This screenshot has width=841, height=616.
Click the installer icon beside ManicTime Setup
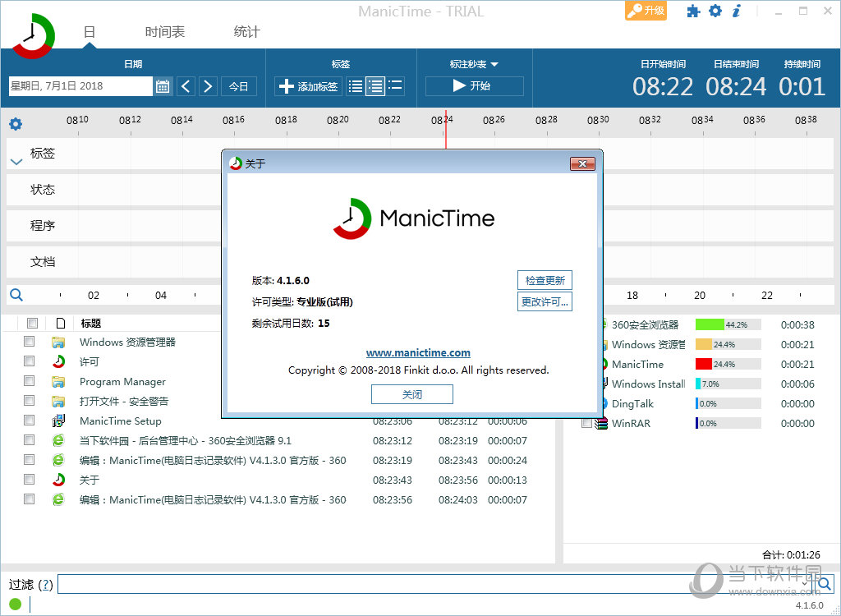point(58,421)
